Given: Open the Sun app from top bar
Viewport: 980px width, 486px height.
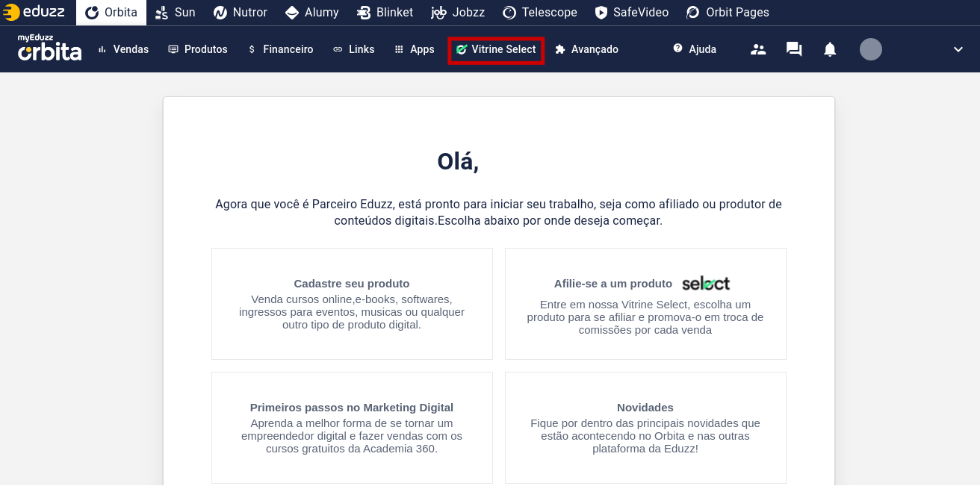Looking at the screenshot, I should 175,12.
